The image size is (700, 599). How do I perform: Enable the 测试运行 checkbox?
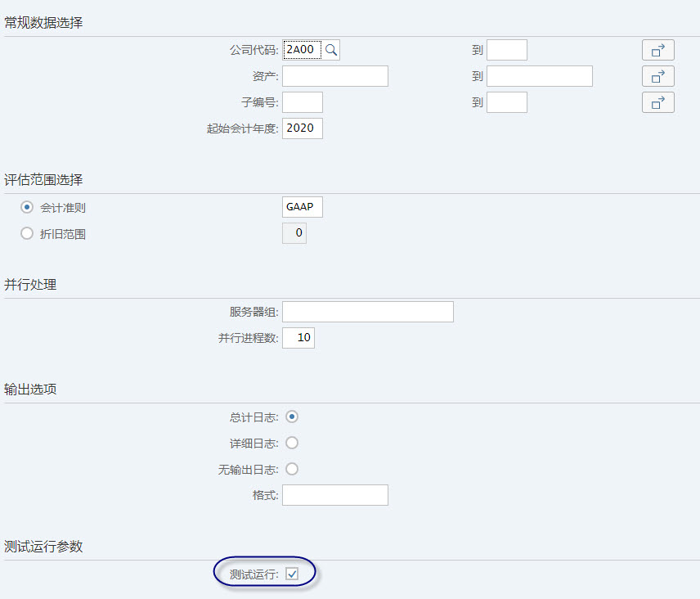292,574
